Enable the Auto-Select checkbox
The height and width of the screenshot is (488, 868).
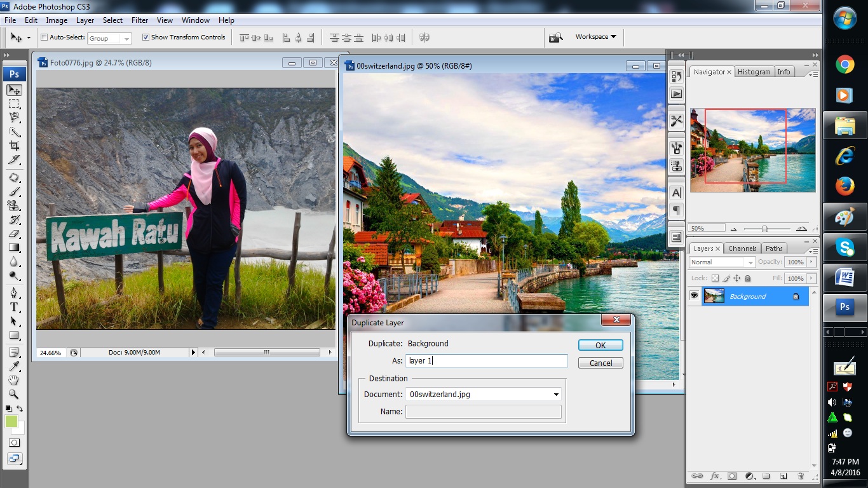click(44, 37)
